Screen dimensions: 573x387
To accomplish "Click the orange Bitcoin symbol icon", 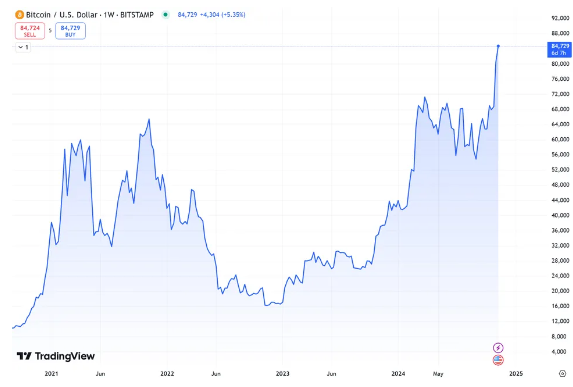I will tap(19, 15).
